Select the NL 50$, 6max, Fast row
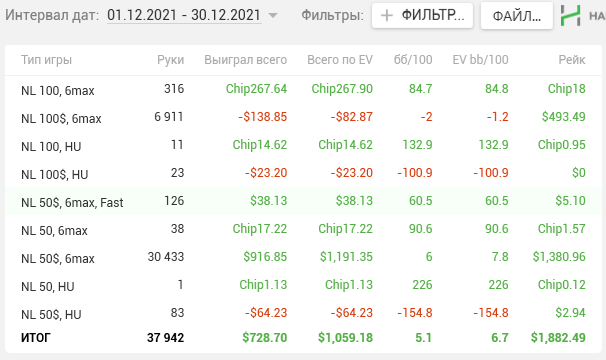 point(303,201)
